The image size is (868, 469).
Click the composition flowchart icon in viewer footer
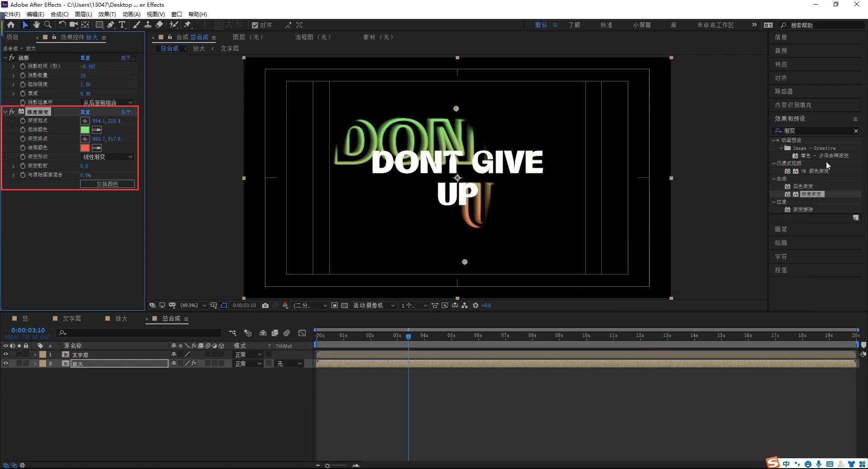point(465,306)
